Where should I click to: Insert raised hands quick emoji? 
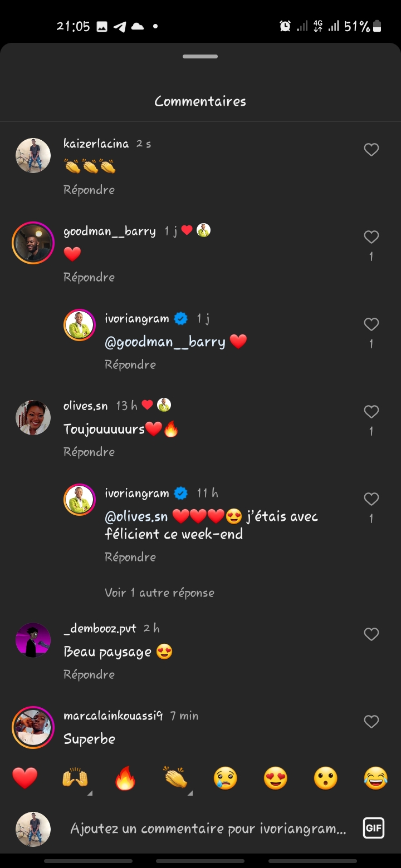coord(75,778)
